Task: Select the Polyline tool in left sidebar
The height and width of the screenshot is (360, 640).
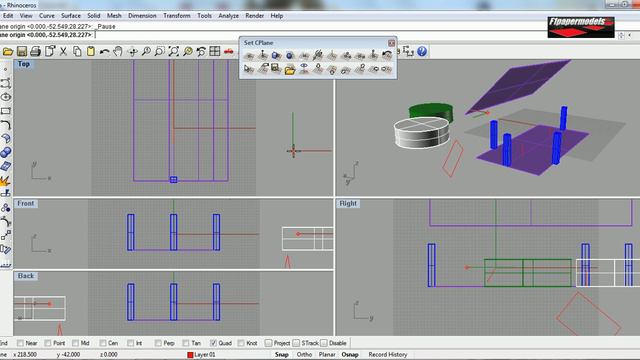Action: (6, 83)
